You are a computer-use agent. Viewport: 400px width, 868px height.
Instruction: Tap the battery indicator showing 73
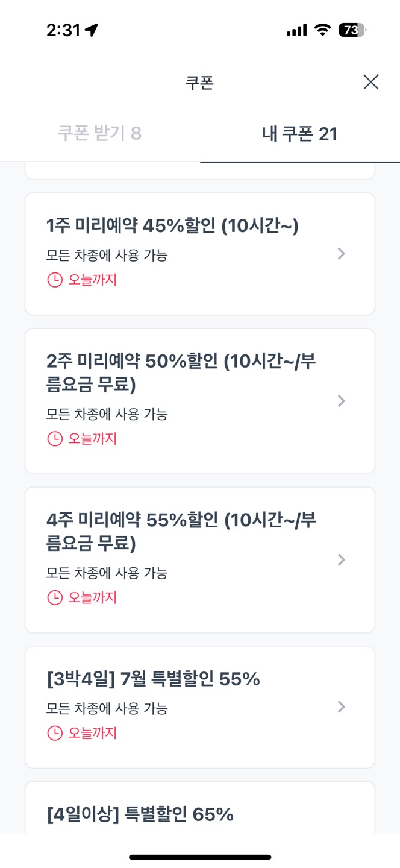click(x=351, y=28)
